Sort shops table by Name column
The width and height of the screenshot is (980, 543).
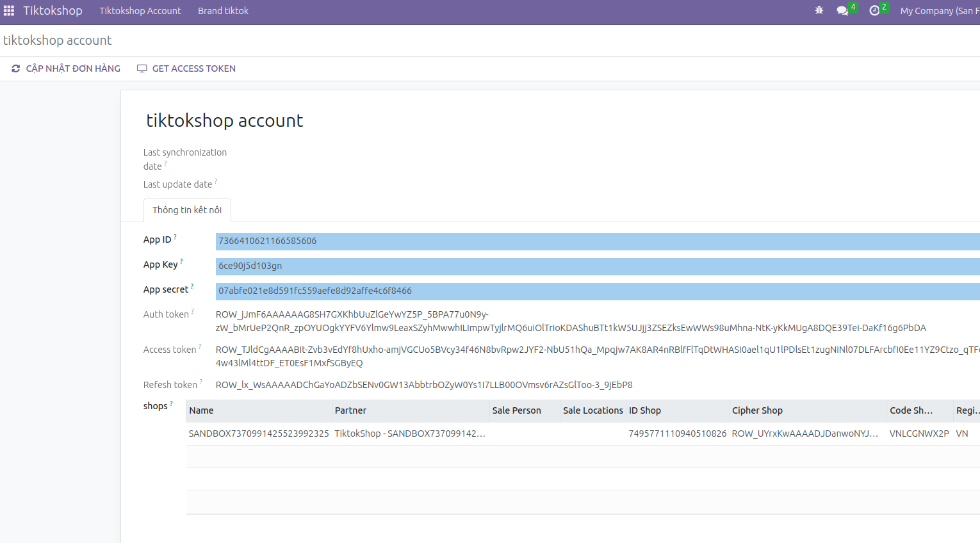coord(201,410)
